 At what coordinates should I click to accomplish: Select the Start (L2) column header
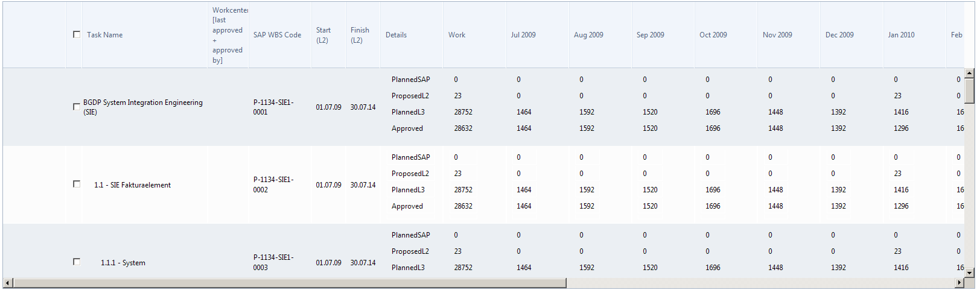(323, 35)
